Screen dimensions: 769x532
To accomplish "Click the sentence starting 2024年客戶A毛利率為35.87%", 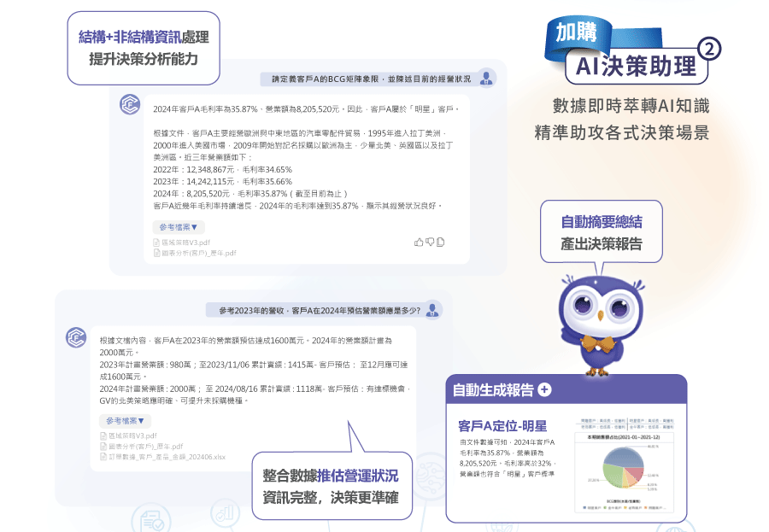I will click(306, 108).
